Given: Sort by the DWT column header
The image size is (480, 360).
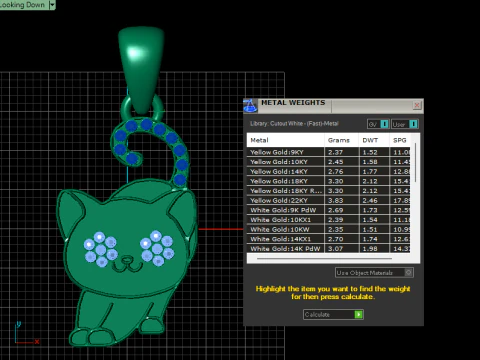Looking at the screenshot, I should (374, 140).
